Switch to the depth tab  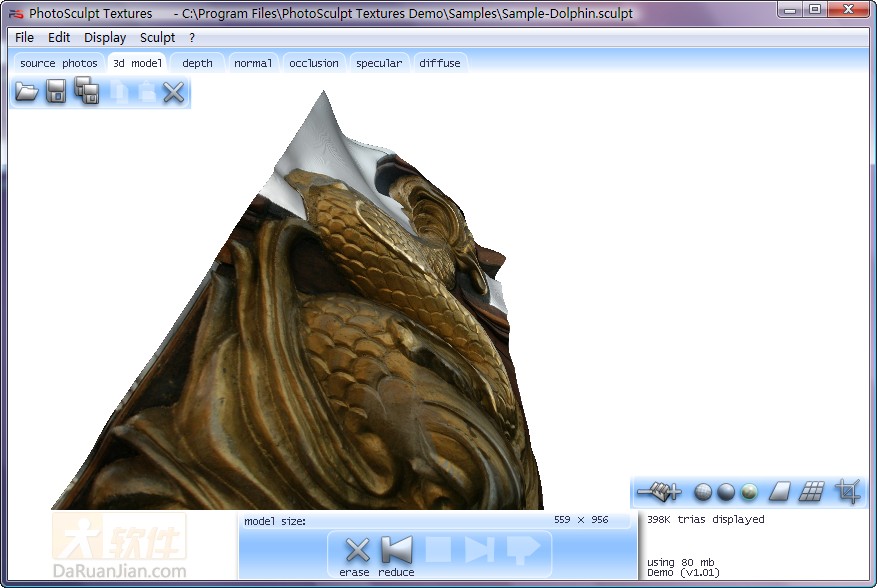[x=197, y=63]
